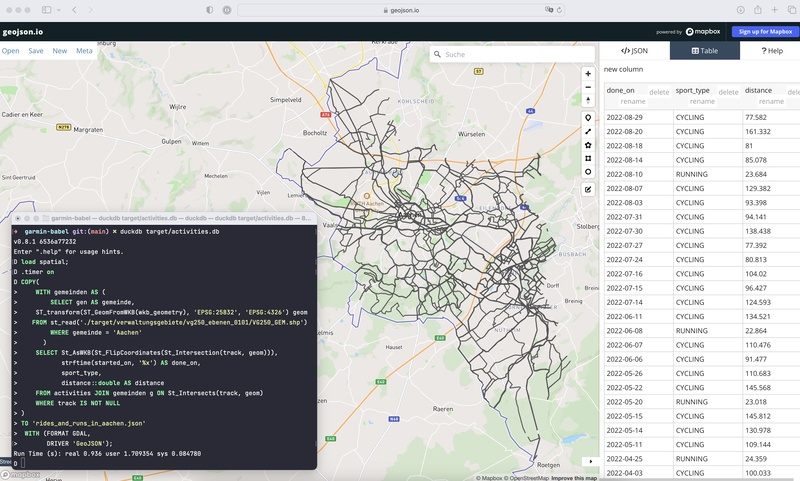800x481 pixels.
Task: Select the draw circle tool
Action: [588, 172]
